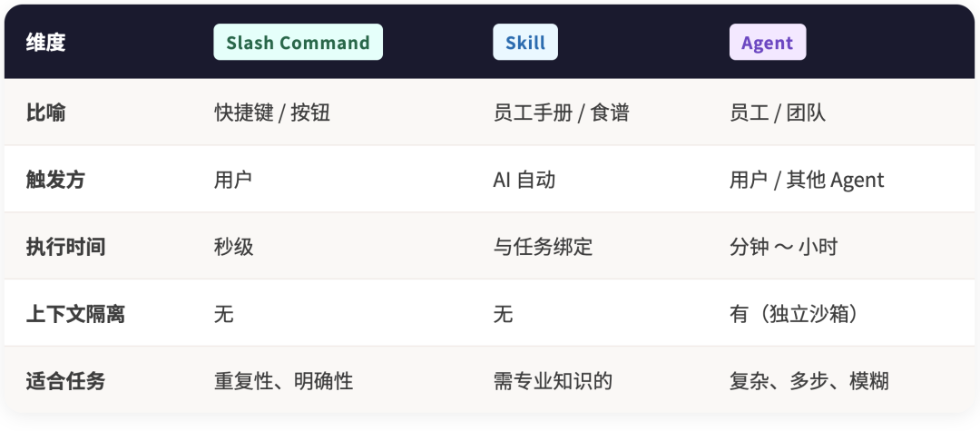This screenshot has width=980, height=431.
Task: Select the 上下文隔离 row label
Action: pyautogui.click(x=76, y=314)
